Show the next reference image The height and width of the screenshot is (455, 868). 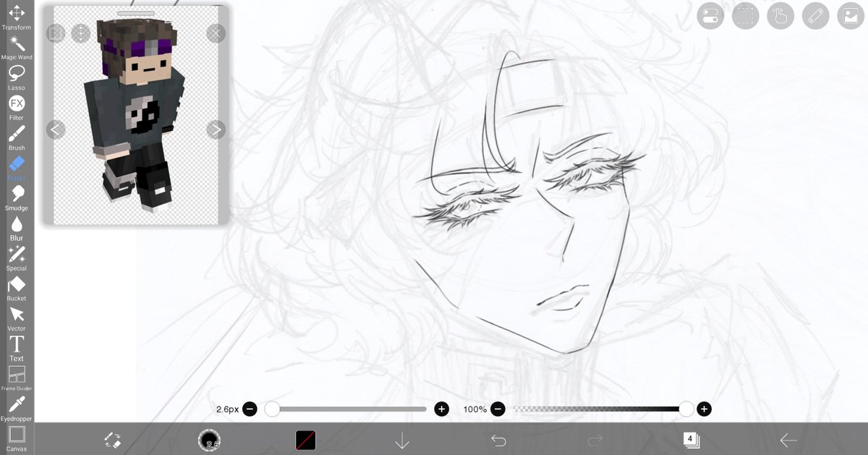[216, 129]
